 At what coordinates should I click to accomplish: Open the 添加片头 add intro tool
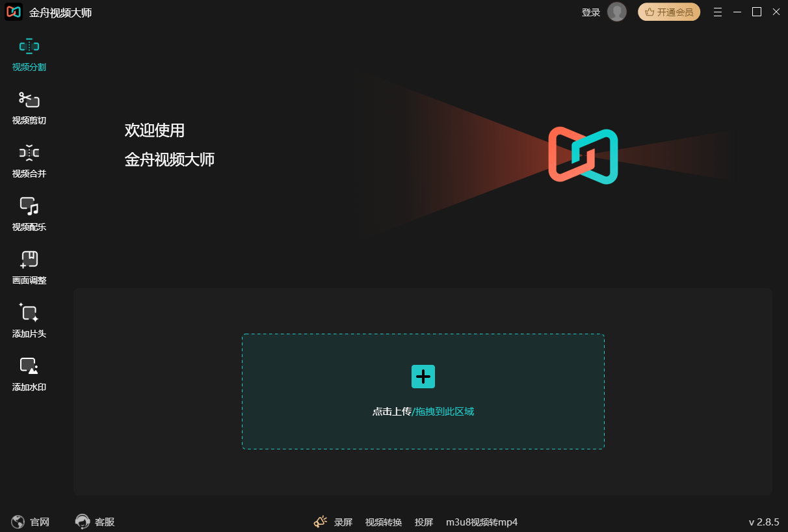29,321
